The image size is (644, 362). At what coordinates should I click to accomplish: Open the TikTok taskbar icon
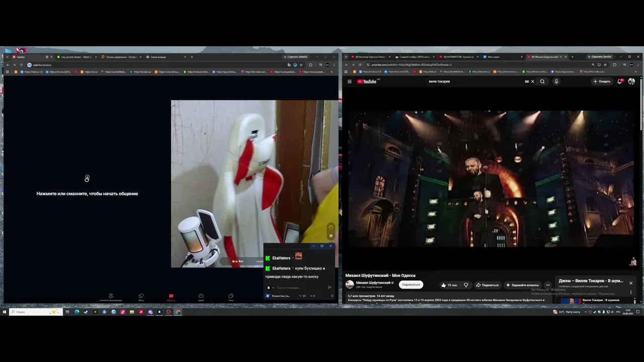point(123,312)
